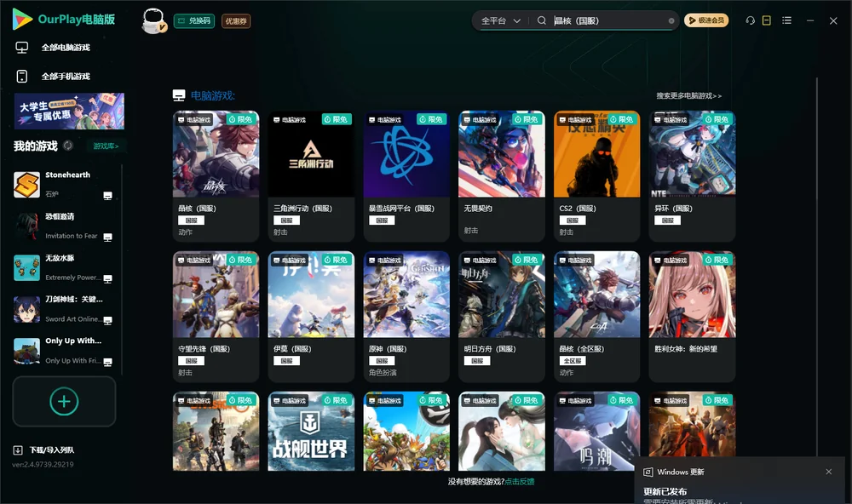The width and height of the screenshot is (852, 504).
Task: Open 鸣潮 game card
Action: (596, 432)
